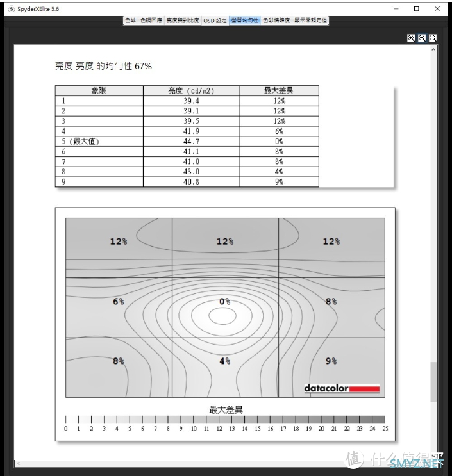
Task: Click the 43.0 brightness cell
Action: point(191,172)
